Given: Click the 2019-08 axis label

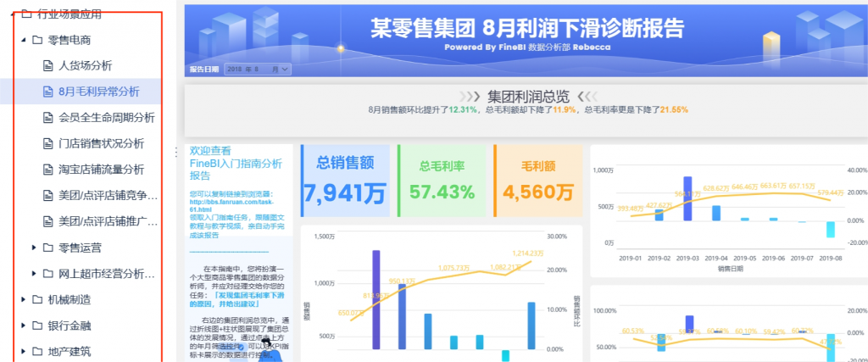Looking at the screenshot, I should (831, 258).
